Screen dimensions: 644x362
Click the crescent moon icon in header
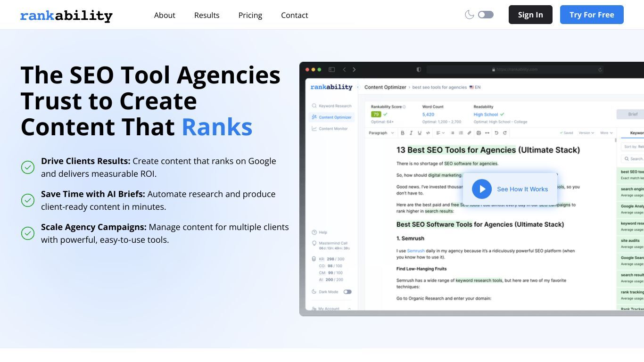coord(470,15)
